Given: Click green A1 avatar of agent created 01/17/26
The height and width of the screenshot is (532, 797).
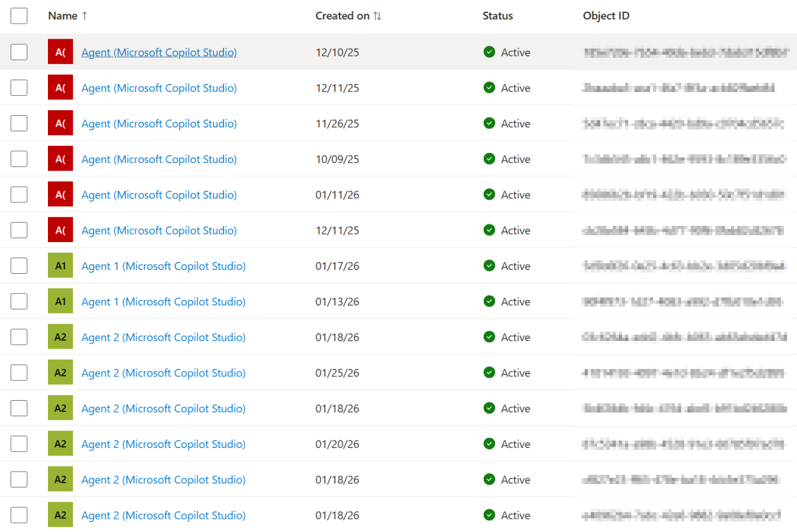Looking at the screenshot, I should (x=60, y=266).
